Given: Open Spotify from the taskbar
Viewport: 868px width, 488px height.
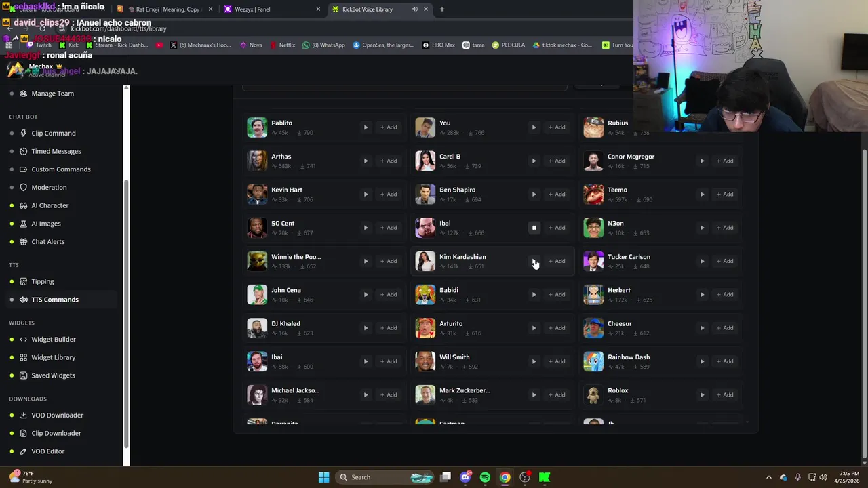Looking at the screenshot, I should pyautogui.click(x=485, y=477).
